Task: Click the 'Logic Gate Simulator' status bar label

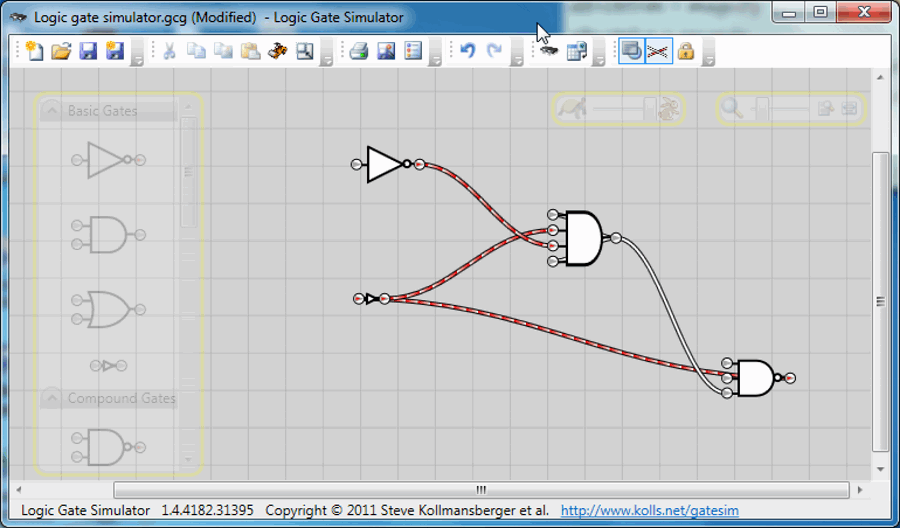Action: coord(86,510)
